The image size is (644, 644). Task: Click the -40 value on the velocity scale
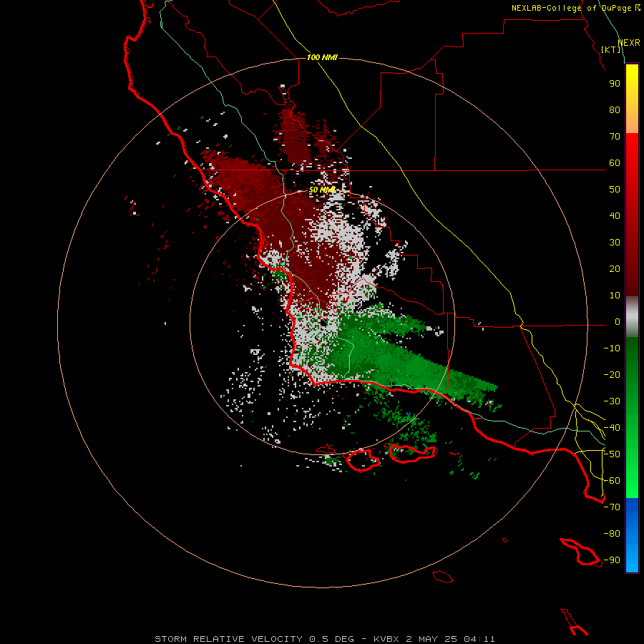612,428
